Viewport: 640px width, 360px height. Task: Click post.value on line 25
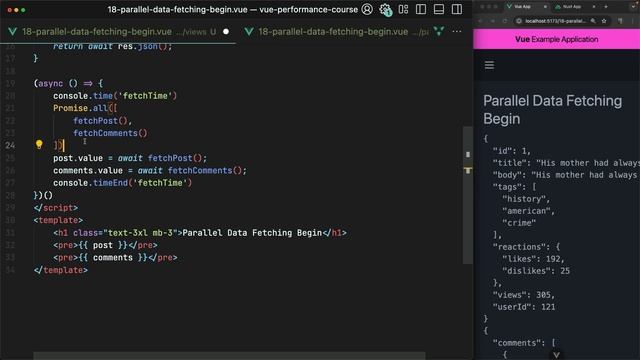pos(78,158)
